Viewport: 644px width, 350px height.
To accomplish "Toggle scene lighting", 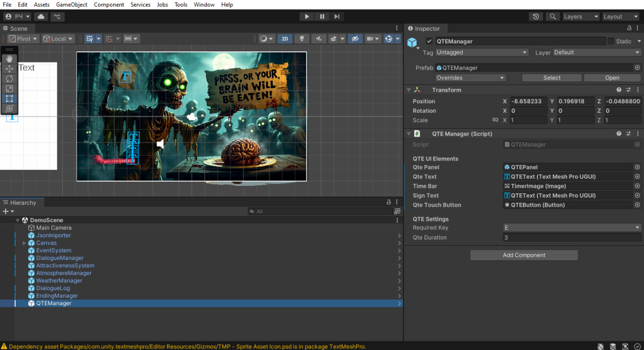I will tap(302, 39).
